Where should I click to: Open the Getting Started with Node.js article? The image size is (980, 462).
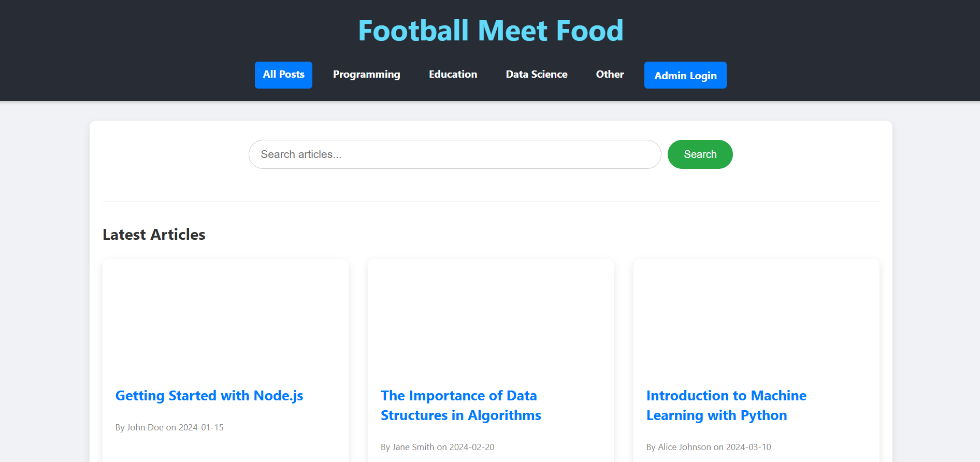pyautogui.click(x=209, y=396)
